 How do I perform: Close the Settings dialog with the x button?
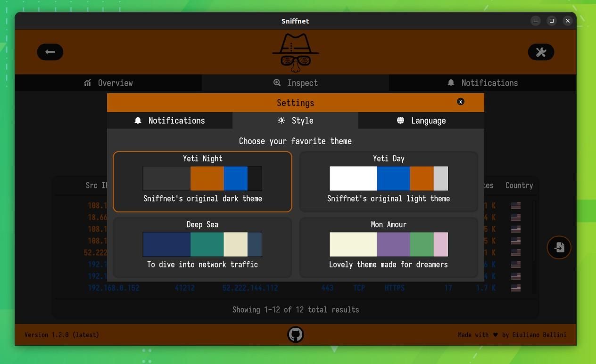click(x=460, y=101)
